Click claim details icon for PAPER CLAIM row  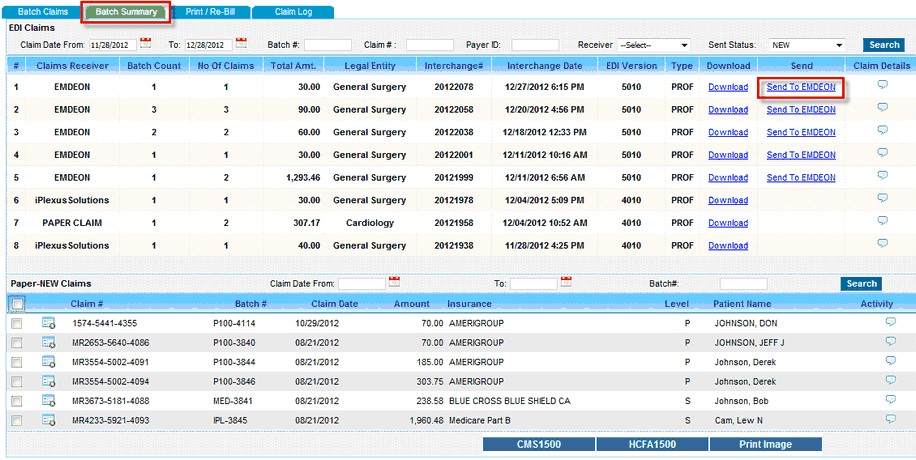pyautogui.click(x=882, y=221)
